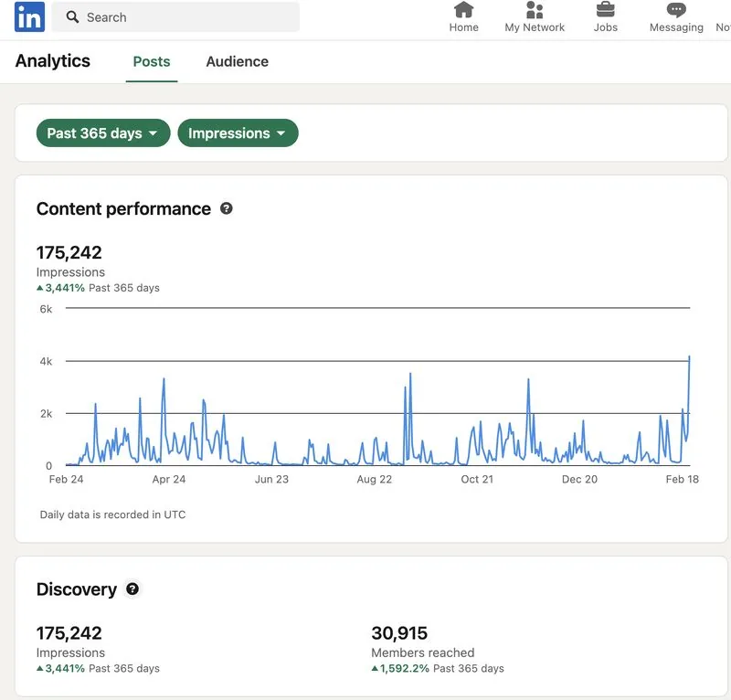
Task: Click 175,242 impressions value under Discovery
Action: (x=69, y=633)
